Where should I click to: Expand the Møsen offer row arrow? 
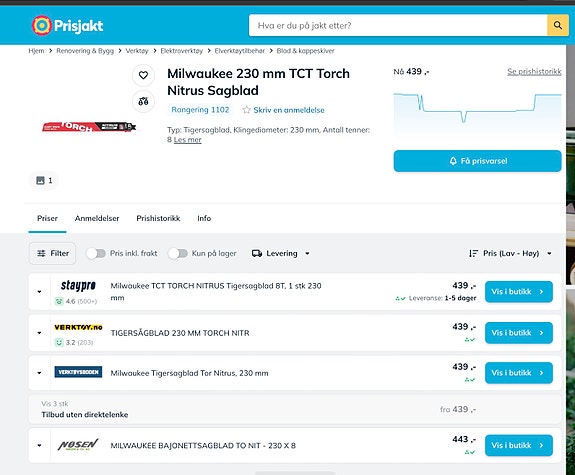(x=39, y=446)
